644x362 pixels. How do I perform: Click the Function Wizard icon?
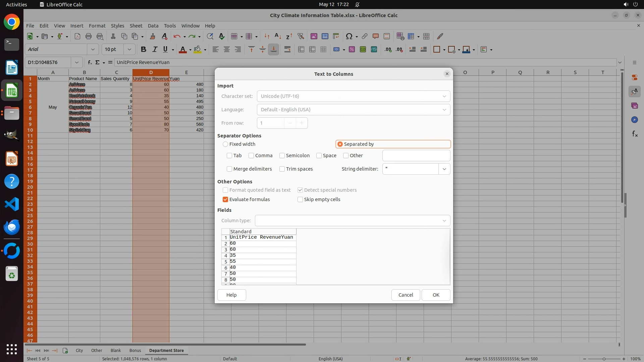pos(90,62)
